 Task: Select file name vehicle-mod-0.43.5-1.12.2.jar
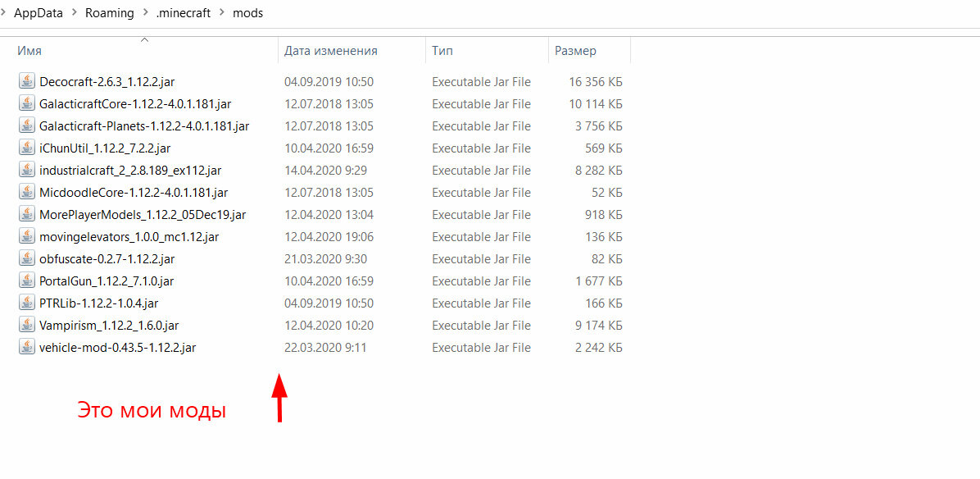pos(117,348)
